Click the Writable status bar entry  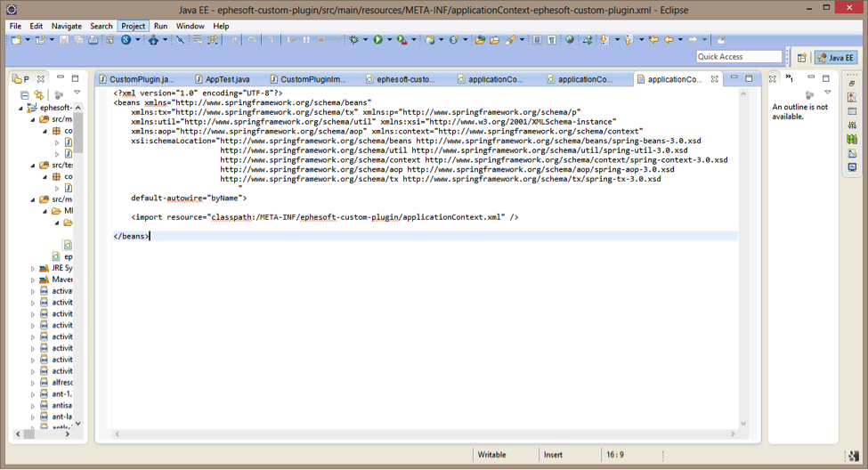491,455
